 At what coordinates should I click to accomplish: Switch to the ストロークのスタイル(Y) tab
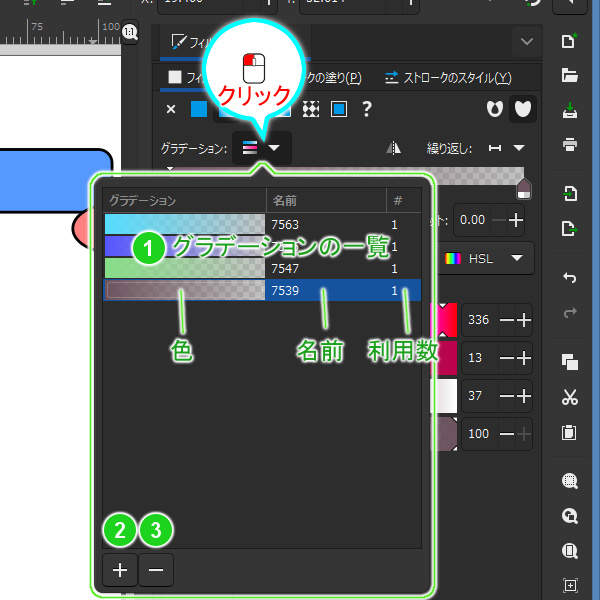click(448, 78)
